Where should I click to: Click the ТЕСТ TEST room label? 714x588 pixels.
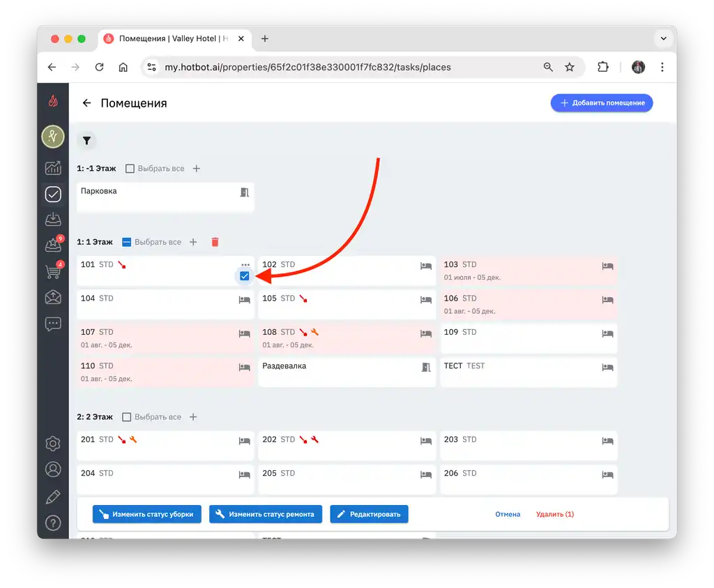[x=464, y=366]
